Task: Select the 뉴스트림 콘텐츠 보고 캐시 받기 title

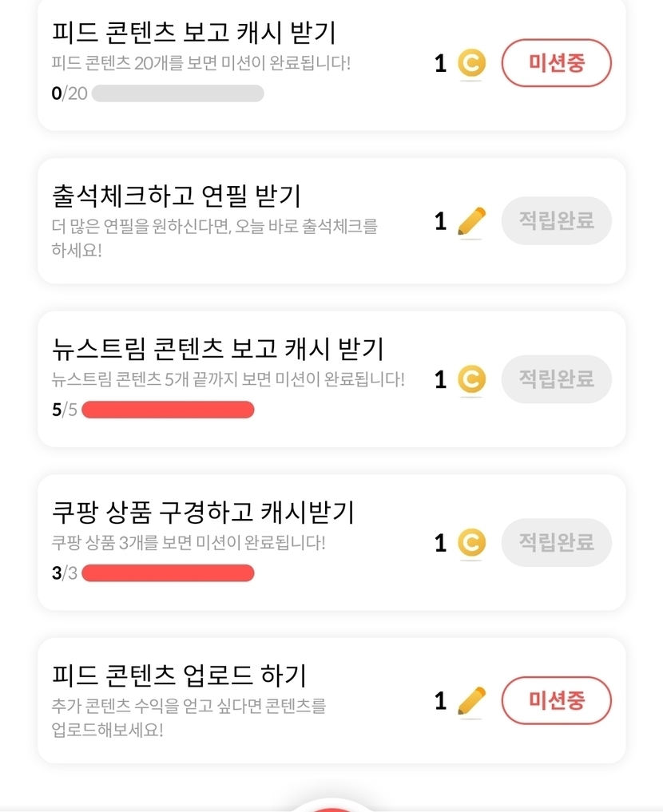Action: point(217,349)
